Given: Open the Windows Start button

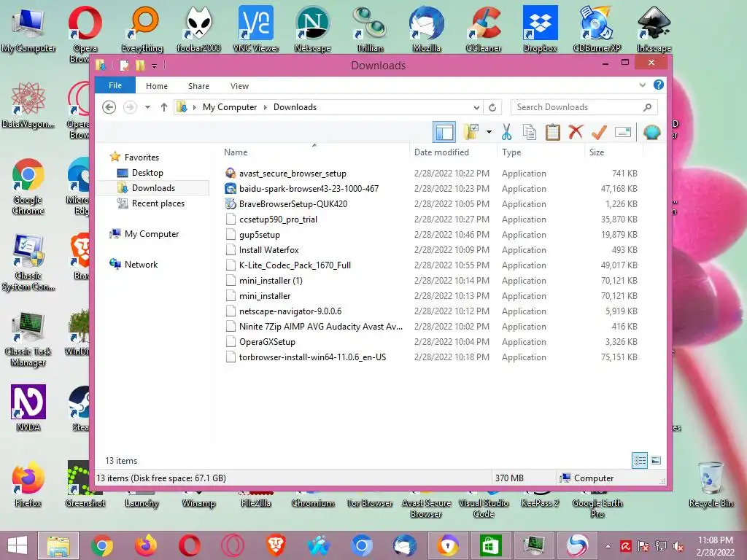Looking at the screenshot, I should point(18,545).
